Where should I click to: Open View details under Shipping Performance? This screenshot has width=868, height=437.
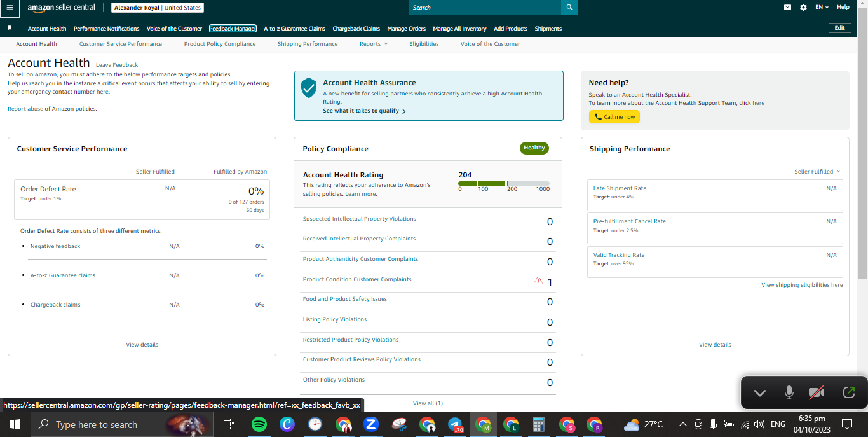715,345
